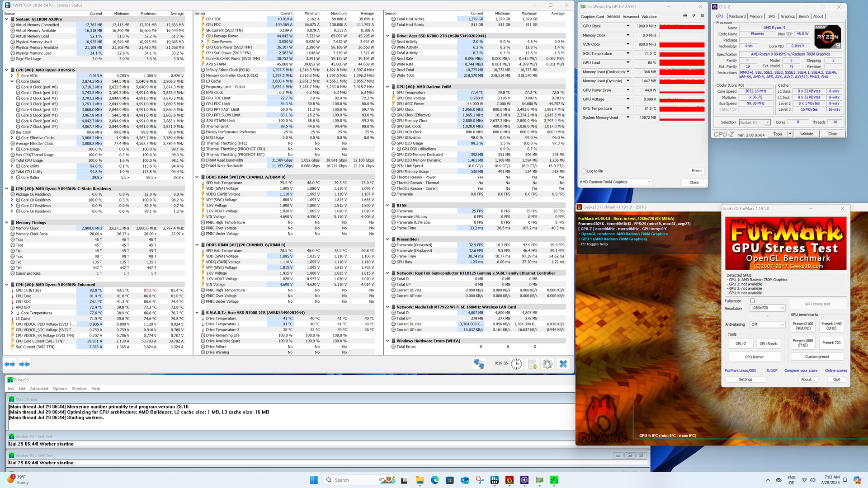Toggle FurMark Fullscreen checkbox
The image size is (868, 488).
(x=752, y=301)
